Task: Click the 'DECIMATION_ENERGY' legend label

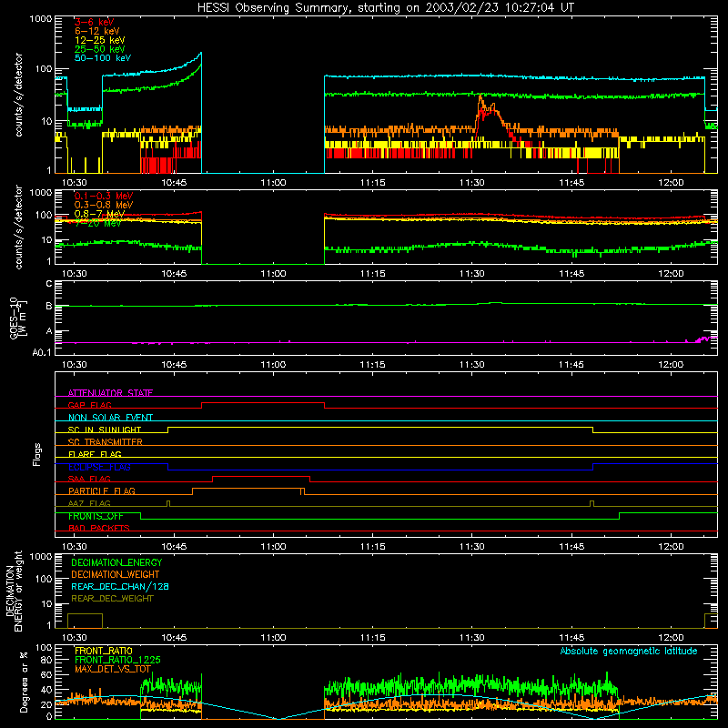Action: (116, 562)
